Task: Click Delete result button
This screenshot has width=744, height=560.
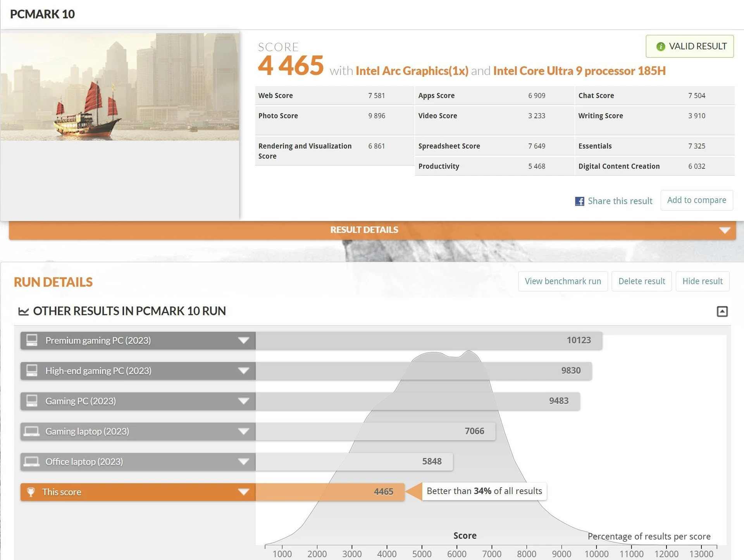Action: [x=641, y=281]
